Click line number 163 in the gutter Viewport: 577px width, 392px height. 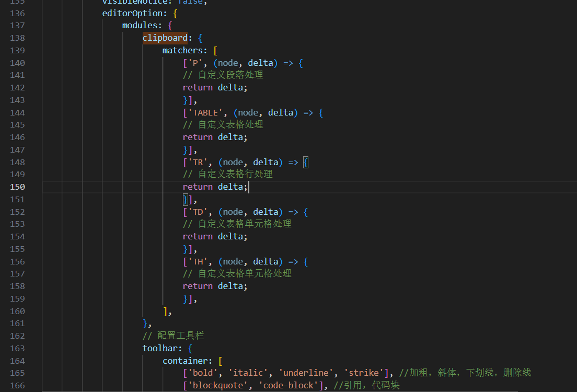17,349
